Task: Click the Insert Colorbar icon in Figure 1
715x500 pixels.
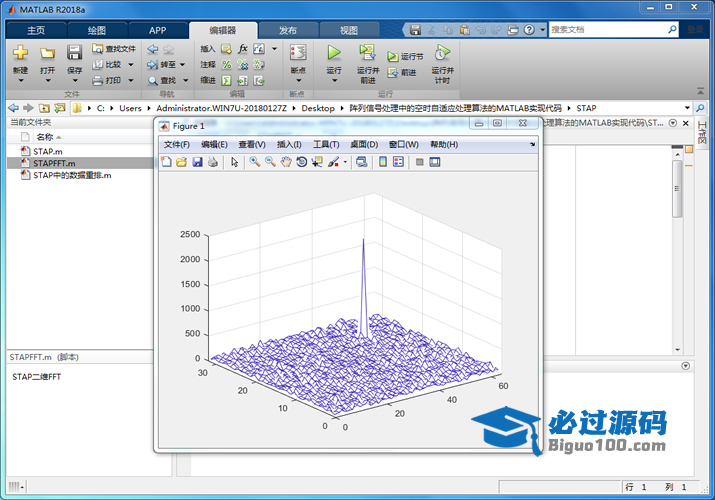Action: (383, 162)
